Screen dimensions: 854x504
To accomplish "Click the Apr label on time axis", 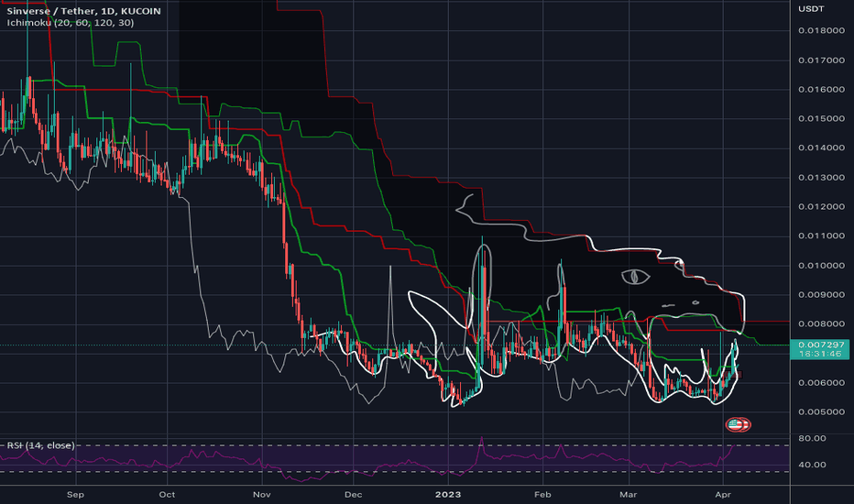I will pos(723,495).
